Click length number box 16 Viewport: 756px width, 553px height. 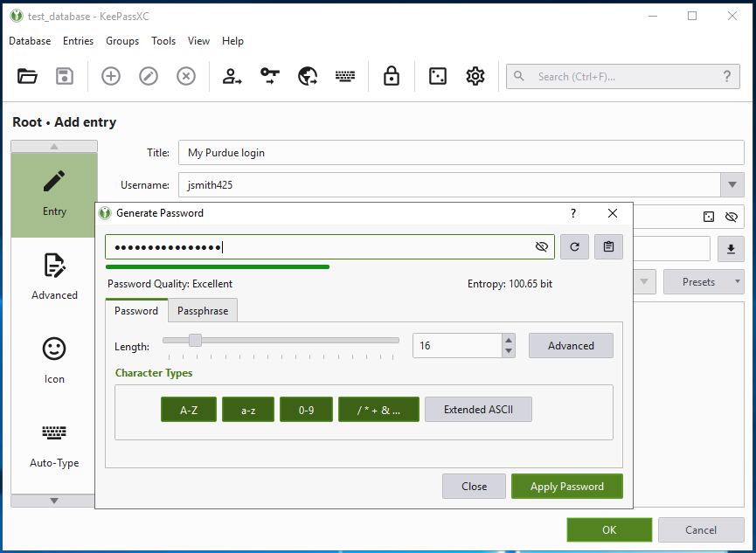(458, 346)
